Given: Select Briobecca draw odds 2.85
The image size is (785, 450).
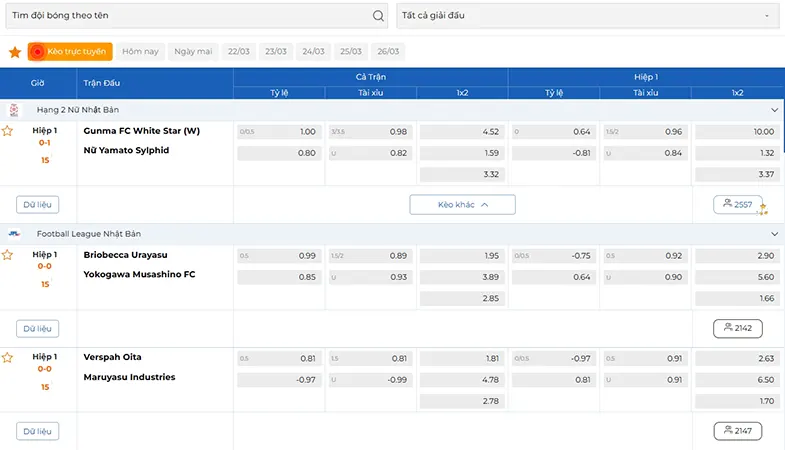Looking at the screenshot, I should pos(462,298).
